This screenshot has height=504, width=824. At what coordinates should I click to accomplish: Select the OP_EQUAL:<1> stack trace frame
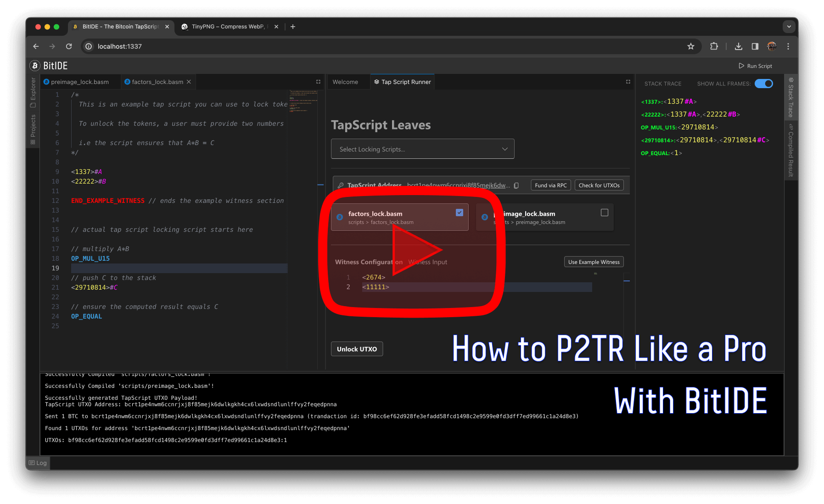661,153
